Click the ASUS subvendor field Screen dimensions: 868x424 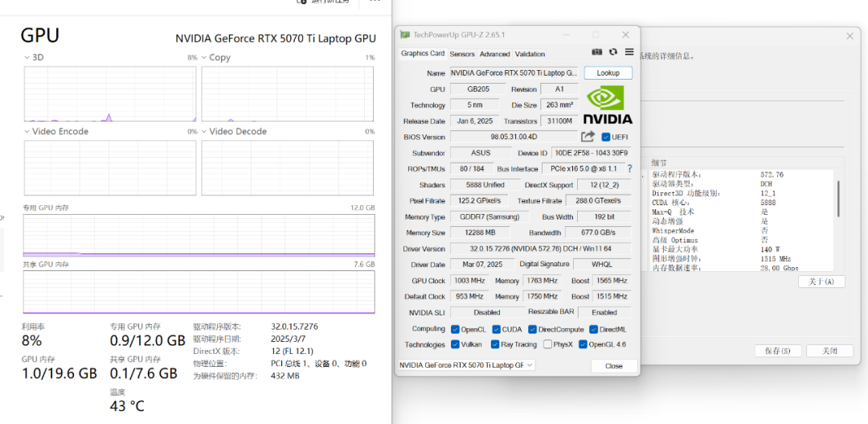pos(481,153)
